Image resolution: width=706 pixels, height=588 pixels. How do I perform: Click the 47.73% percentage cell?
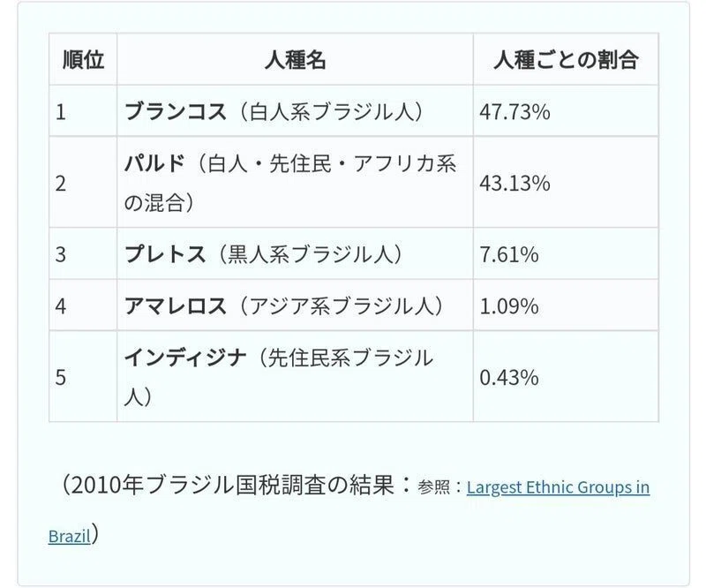pos(566,111)
